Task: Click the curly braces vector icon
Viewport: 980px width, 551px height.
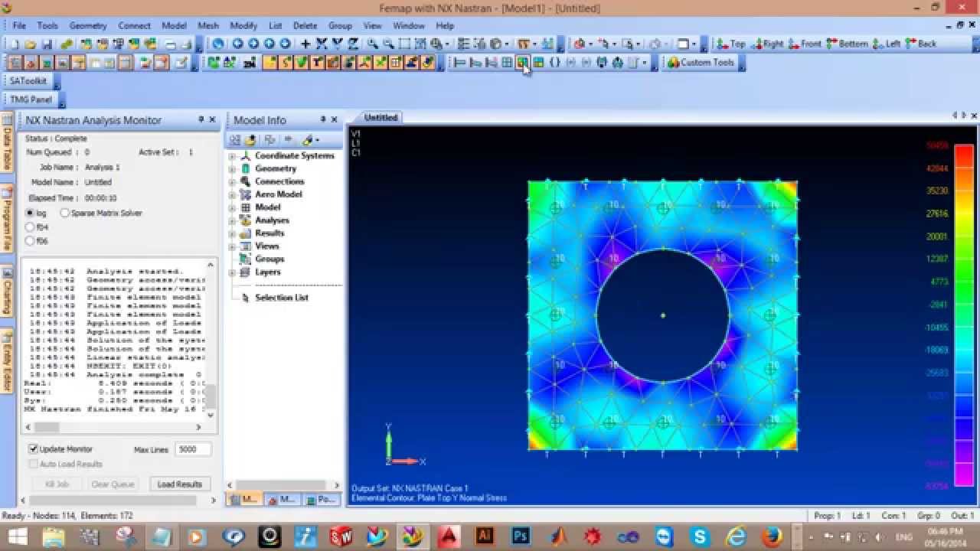Action: pos(555,63)
